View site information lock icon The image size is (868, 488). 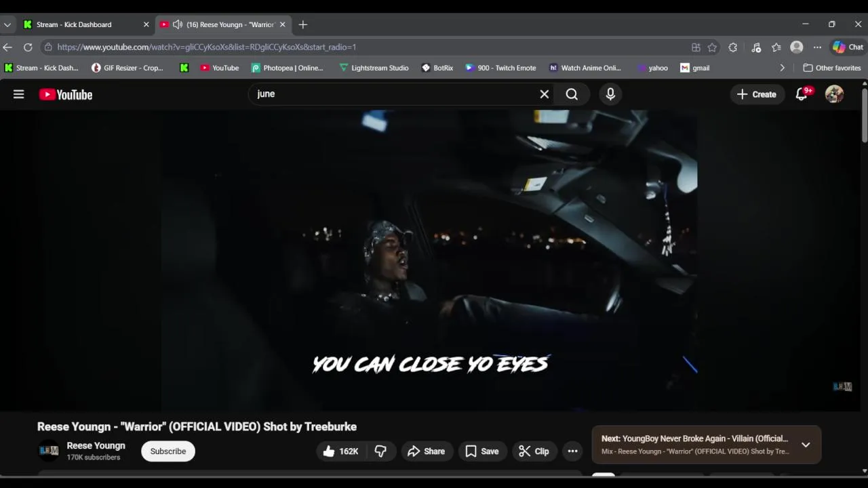(x=47, y=47)
